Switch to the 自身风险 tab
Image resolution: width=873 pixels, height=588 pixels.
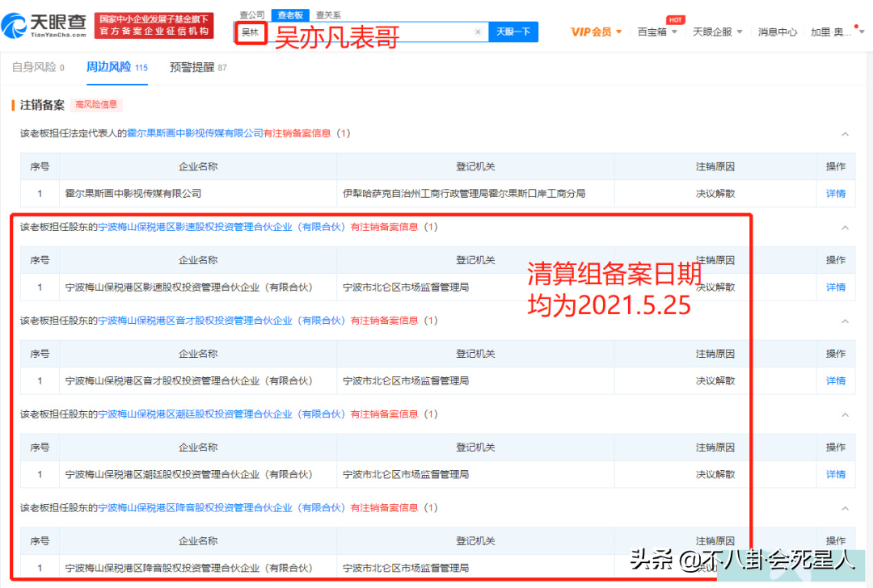[x=38, y=67]
